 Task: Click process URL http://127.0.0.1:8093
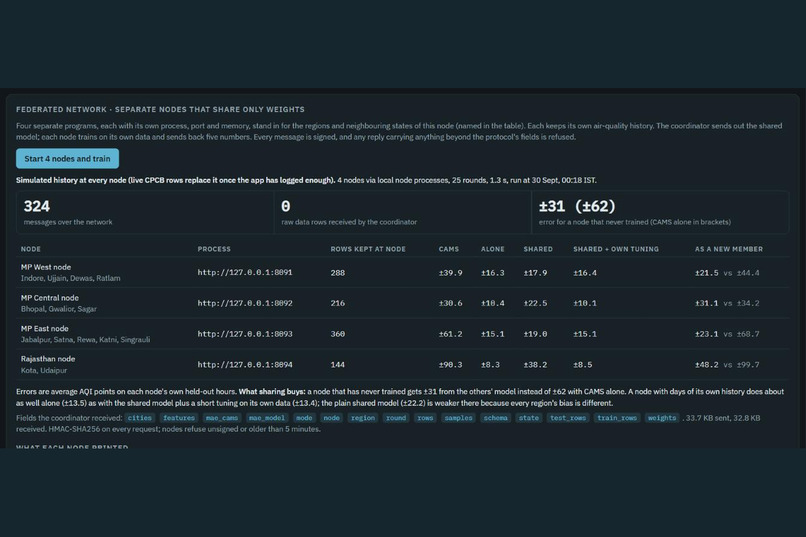coord(245,334)
